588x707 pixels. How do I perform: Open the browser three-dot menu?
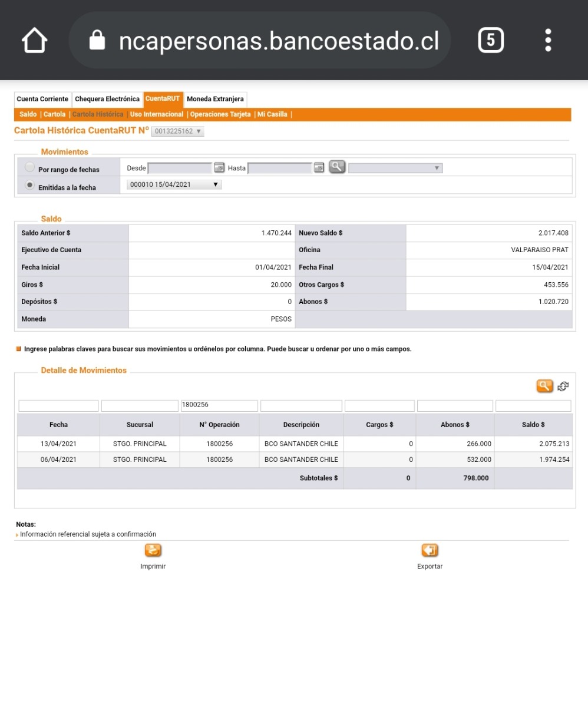click(x=548, y=41)
